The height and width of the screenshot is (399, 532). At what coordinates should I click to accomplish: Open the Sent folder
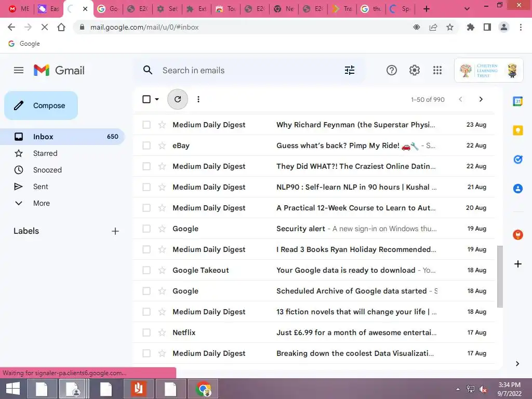point(62,187)
